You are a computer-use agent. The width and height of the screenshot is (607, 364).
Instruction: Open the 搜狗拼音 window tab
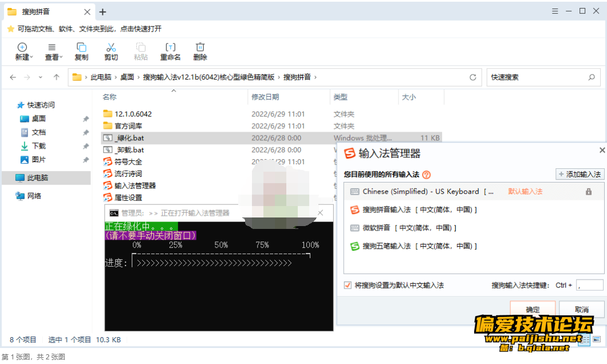[49, 12]
